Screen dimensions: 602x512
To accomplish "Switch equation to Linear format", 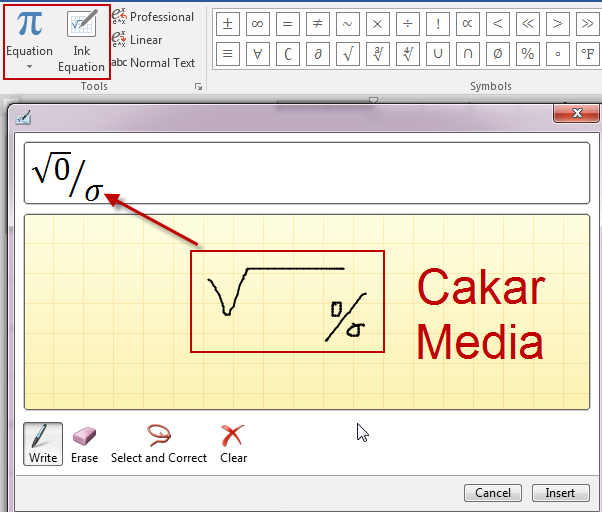I will coord(137,40).
